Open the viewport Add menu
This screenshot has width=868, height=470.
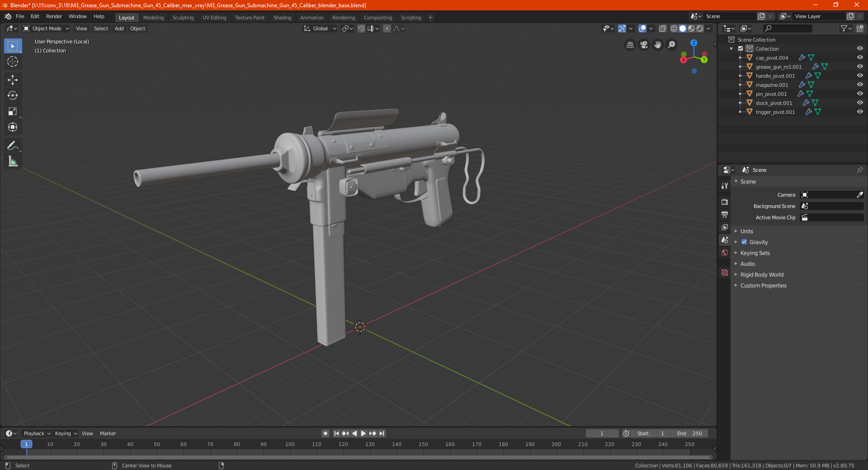pyautogui.click(x=119, y=28)
